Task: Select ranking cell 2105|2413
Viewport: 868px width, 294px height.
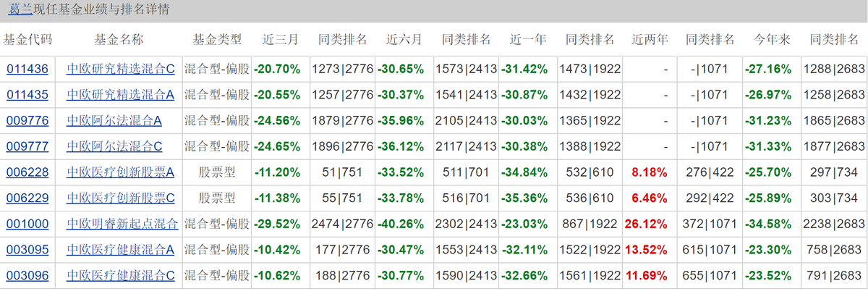Action: pos(467,121)
